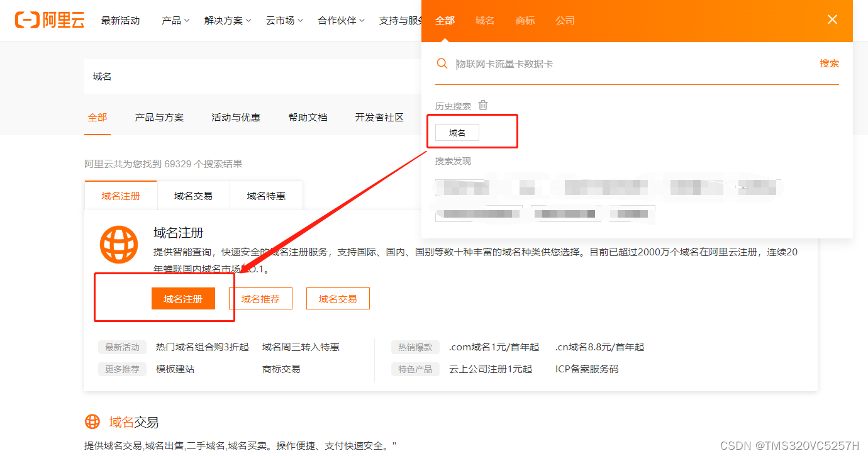Switch to 帮助文档 results tab
This screenshot has width=868, height=456.
coord(308,118)
